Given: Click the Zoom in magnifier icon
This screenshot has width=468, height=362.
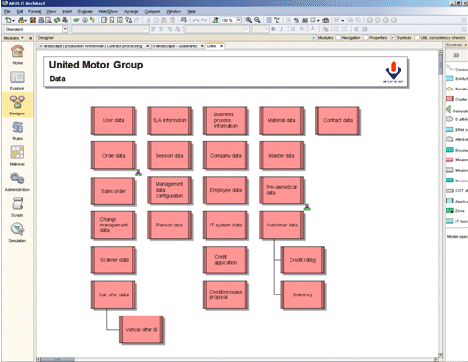Looking at the screenshot, I should (x=249, y=20).
